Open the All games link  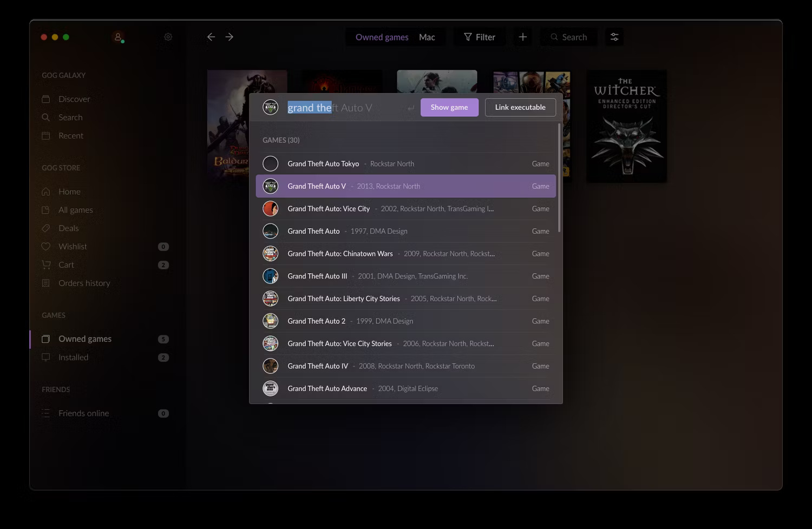pos(75,210)
